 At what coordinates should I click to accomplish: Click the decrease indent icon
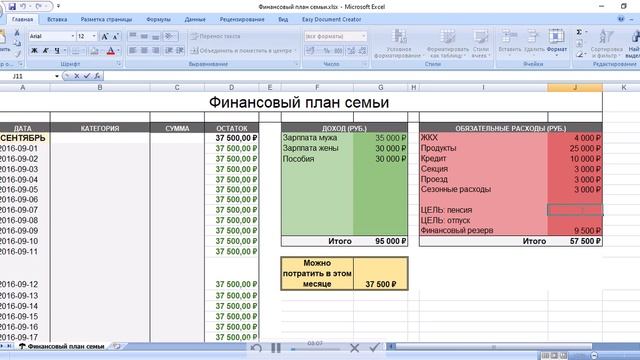tap(169, 51)
